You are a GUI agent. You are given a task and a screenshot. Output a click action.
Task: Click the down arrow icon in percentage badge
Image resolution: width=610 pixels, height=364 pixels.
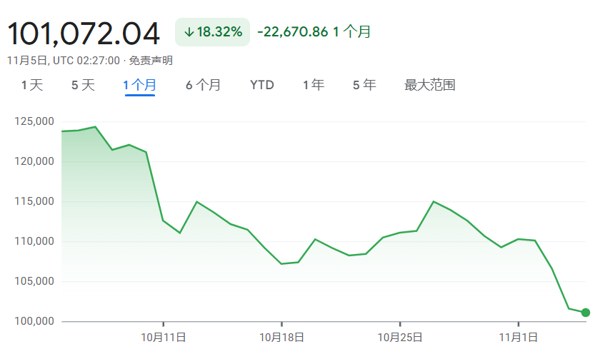[x=189, y=32]
